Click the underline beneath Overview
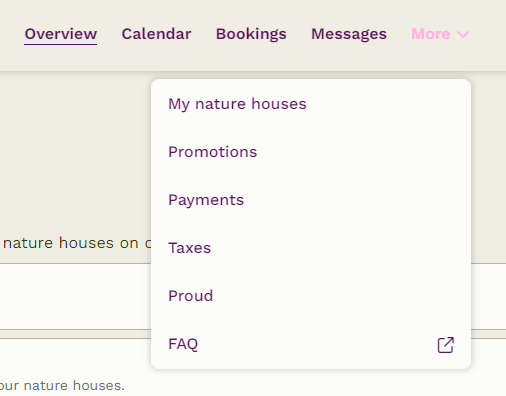This screenshot has height=396, width=506. [61, 44]
